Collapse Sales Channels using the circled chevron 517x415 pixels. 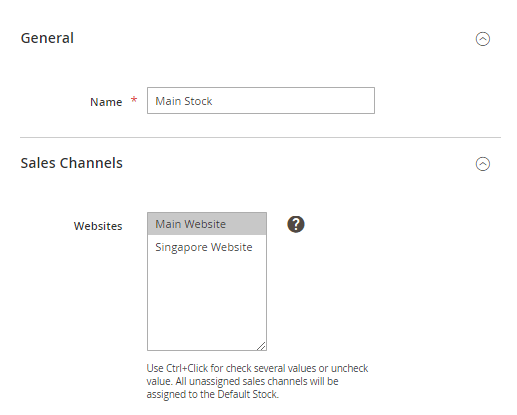(482, 164)
